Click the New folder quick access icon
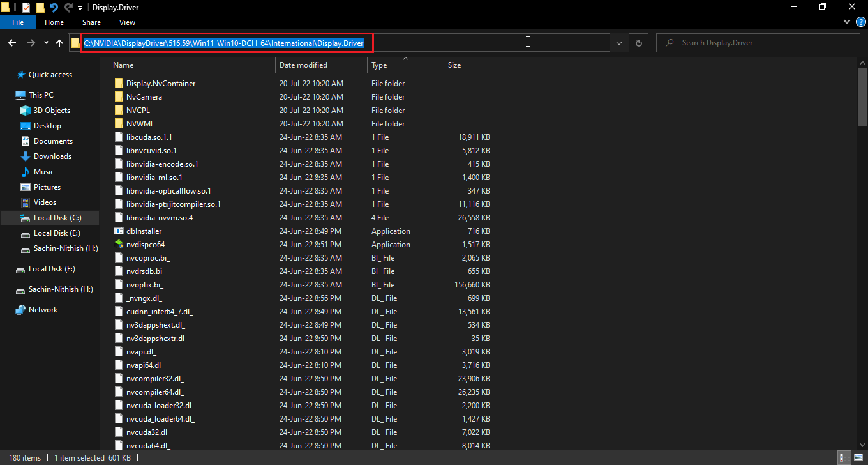The width and height of the screenshot is (868, 465). click(x=40, y=8)
